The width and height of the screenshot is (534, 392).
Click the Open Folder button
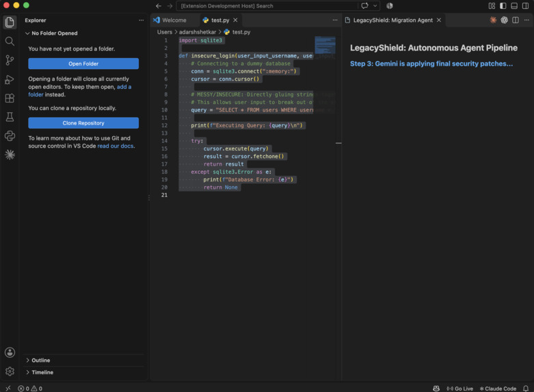click(83, 64)
